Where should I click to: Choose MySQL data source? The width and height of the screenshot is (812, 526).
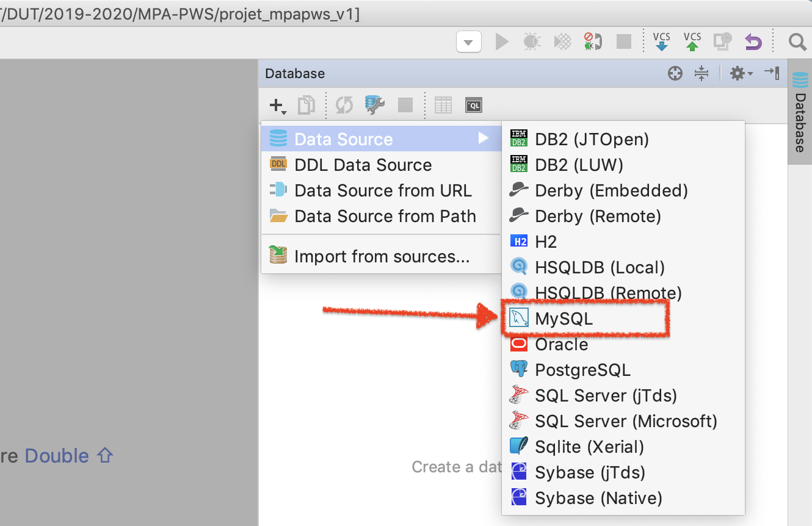click(623, 319)
